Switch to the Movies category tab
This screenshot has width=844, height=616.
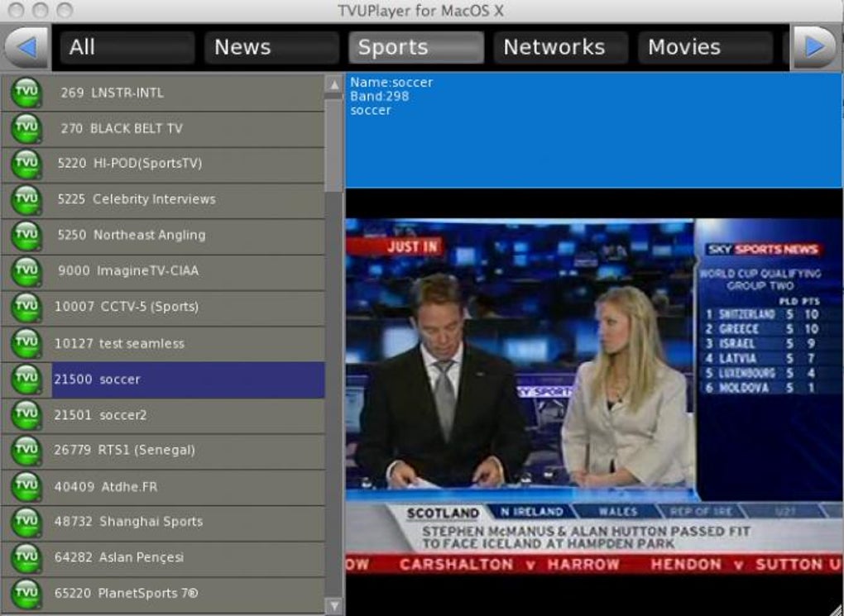pyautogui.click(x=706, y=47)
